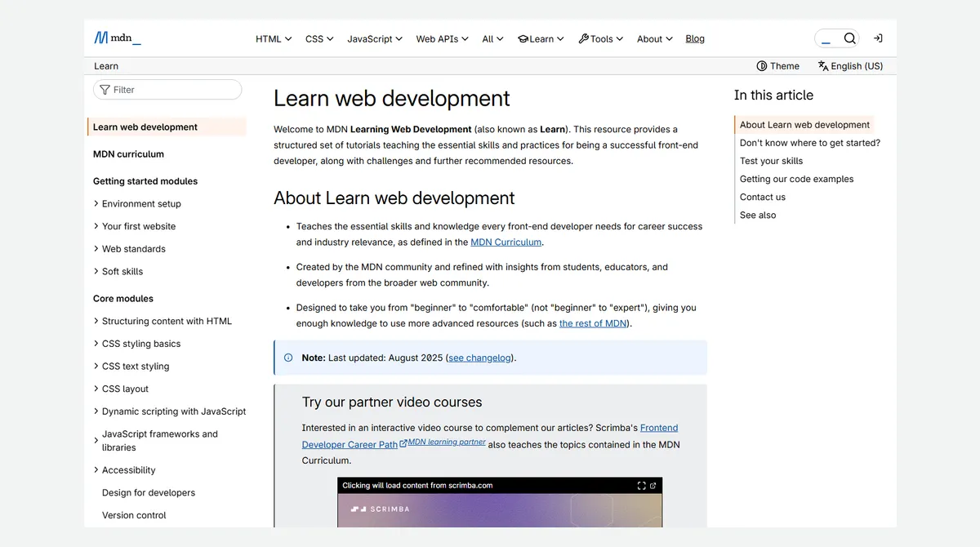Click the wrench Tools icon
This screenshot has height=547, width=980.
pos(584,38)
